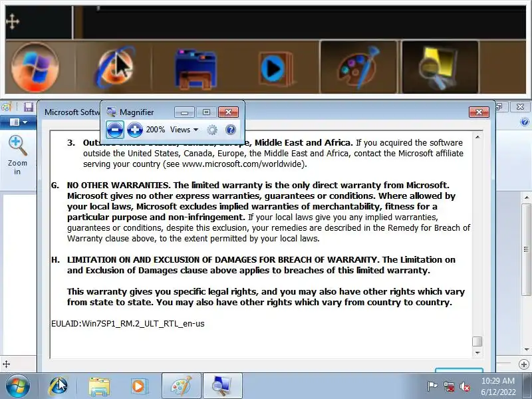Click the Action Center flag tray icon
Image resolution: width=532 pixels, height=399 pixels.
tap(432, 386)
